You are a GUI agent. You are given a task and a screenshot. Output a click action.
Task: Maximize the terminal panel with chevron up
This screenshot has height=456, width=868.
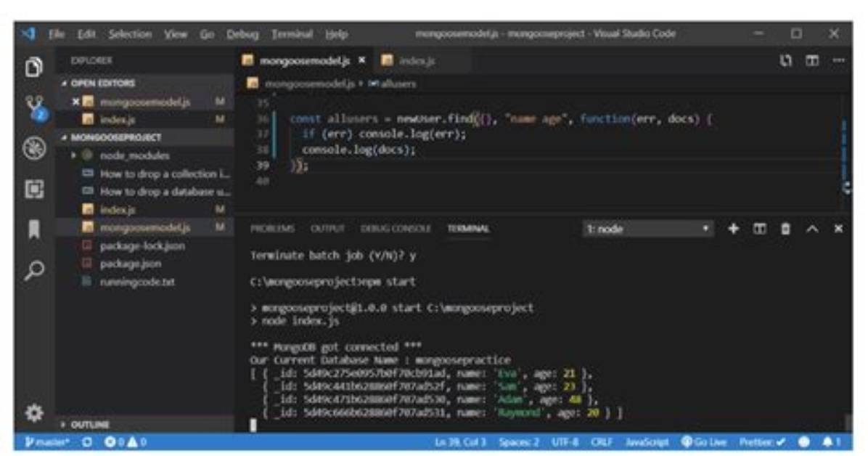pyautogui.click(x=812, y=228)
